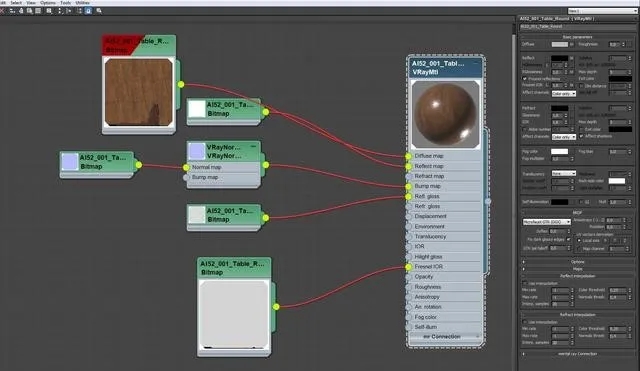This screenshot has width=640, height=371.
Task: Toggle the refraction Exit color checkbox
Action: [x=582, y=129]
